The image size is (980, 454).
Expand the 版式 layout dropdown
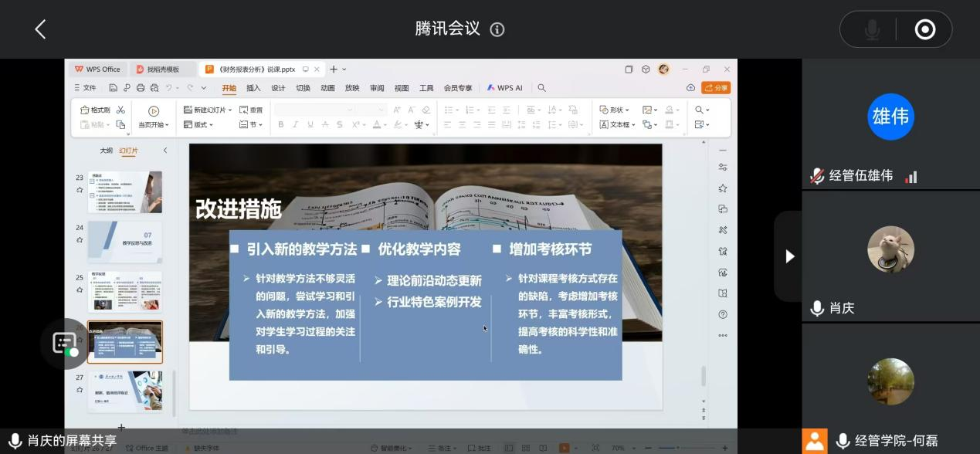point(199,124)
